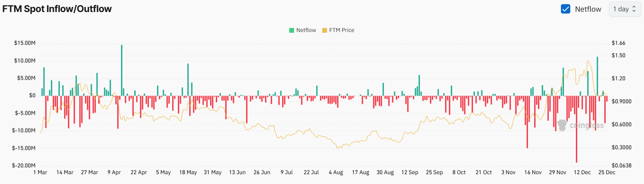Toggle FTM Price via yellow legend swatch
The image size is (644, 184).
pyautogui.click(x=324, y=30)
